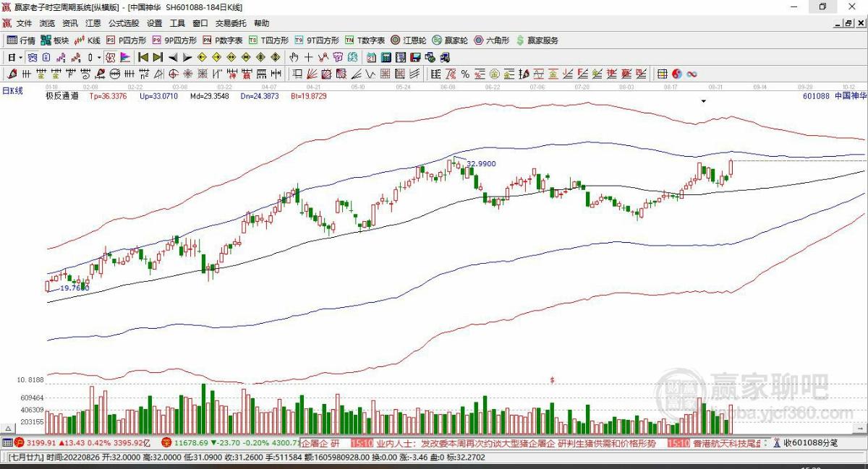Screen dimensions: 868x469
Task: Open the 板块 sector view
Action: point(54,40)
